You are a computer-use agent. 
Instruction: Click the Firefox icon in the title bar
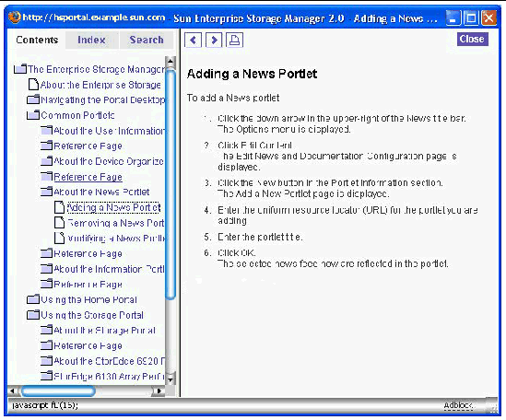[14, 17]
